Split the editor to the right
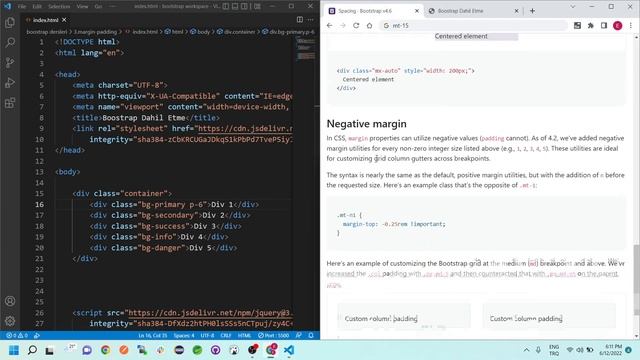Viewport: 640px width, 360px height. pyautogui.click(x=300, y=20)
